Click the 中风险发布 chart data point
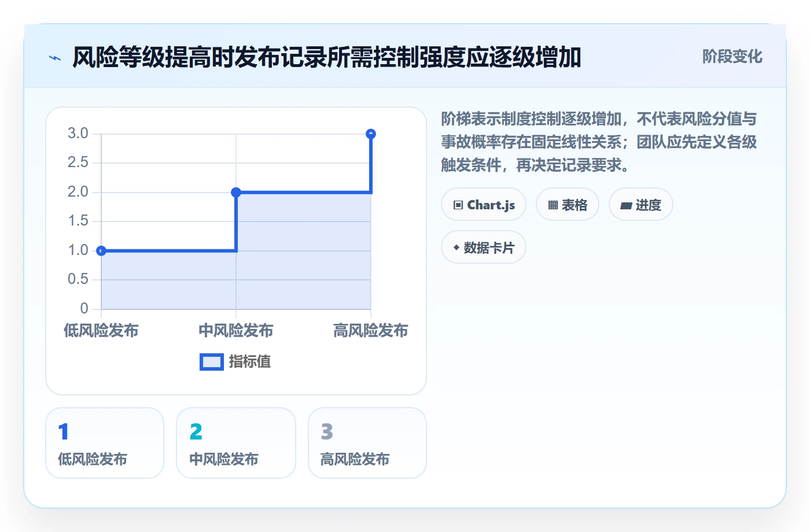810x532 pixels. (x=236, y=192)
